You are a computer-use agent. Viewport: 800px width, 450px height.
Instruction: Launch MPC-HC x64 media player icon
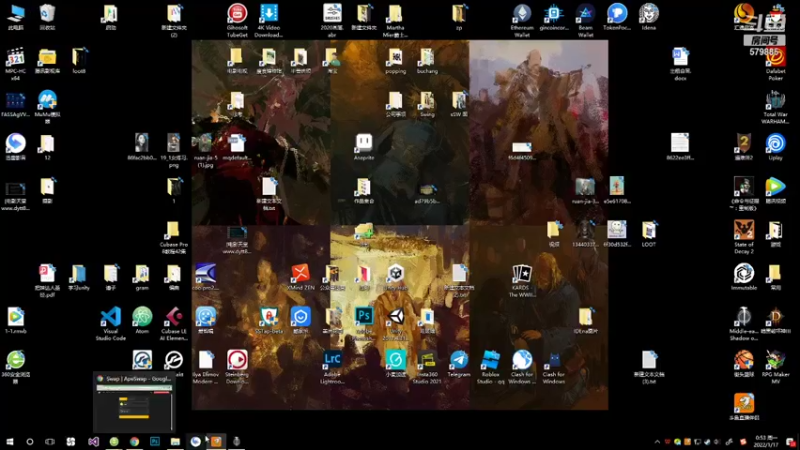tap(15, 64)
